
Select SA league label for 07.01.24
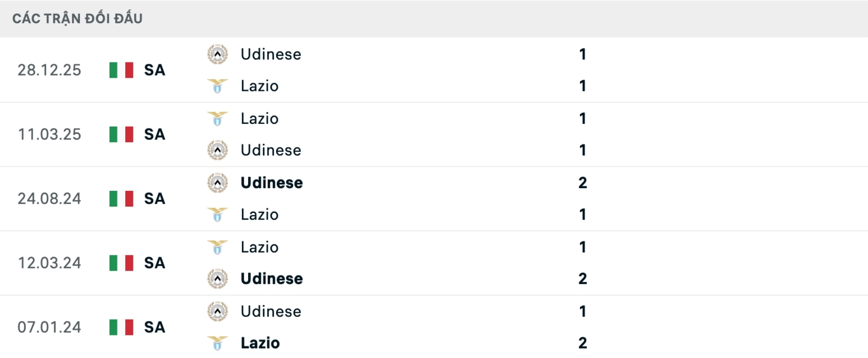[x=155, y=327]
